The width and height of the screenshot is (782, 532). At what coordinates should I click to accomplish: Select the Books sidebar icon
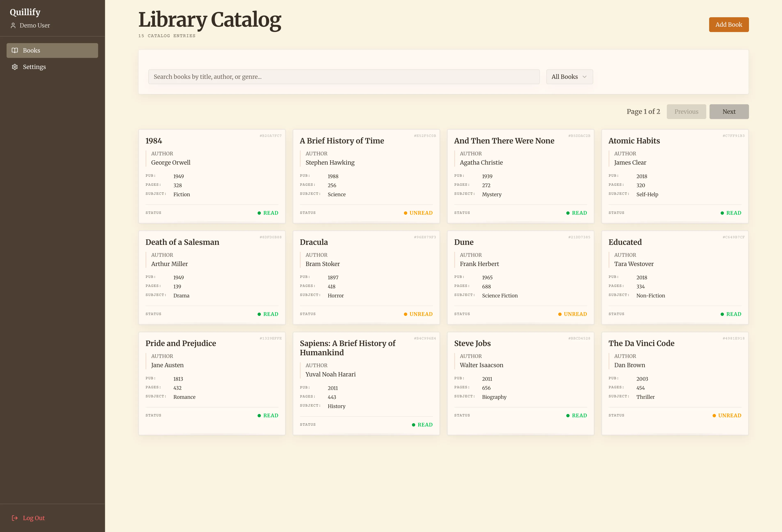click(15, 50)
